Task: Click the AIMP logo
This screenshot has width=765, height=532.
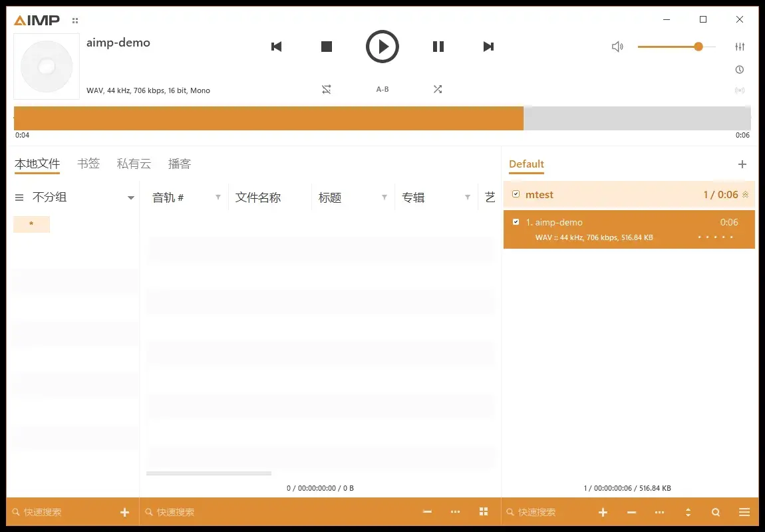Action: 37,20
